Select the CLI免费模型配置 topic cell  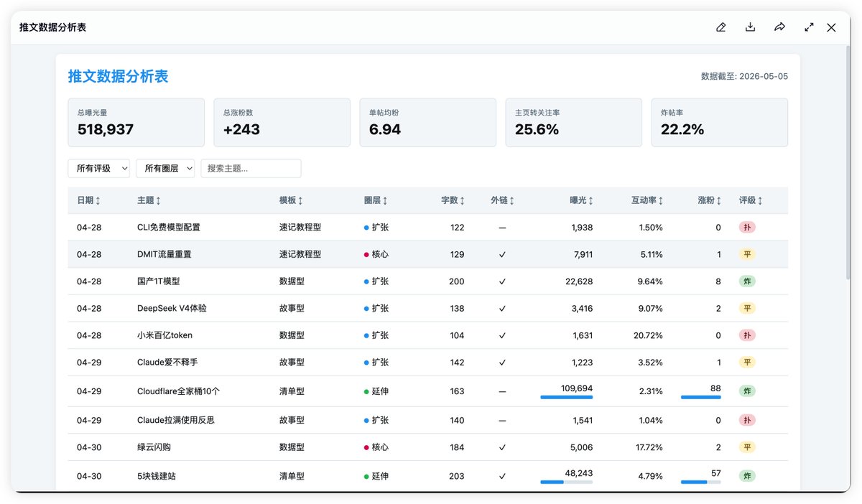[169, 227]
